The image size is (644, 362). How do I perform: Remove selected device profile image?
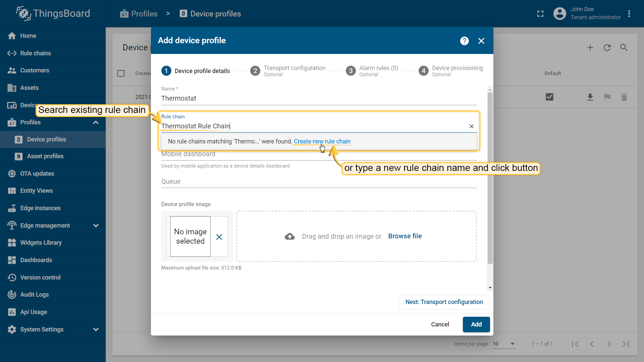tap(219, 237)
